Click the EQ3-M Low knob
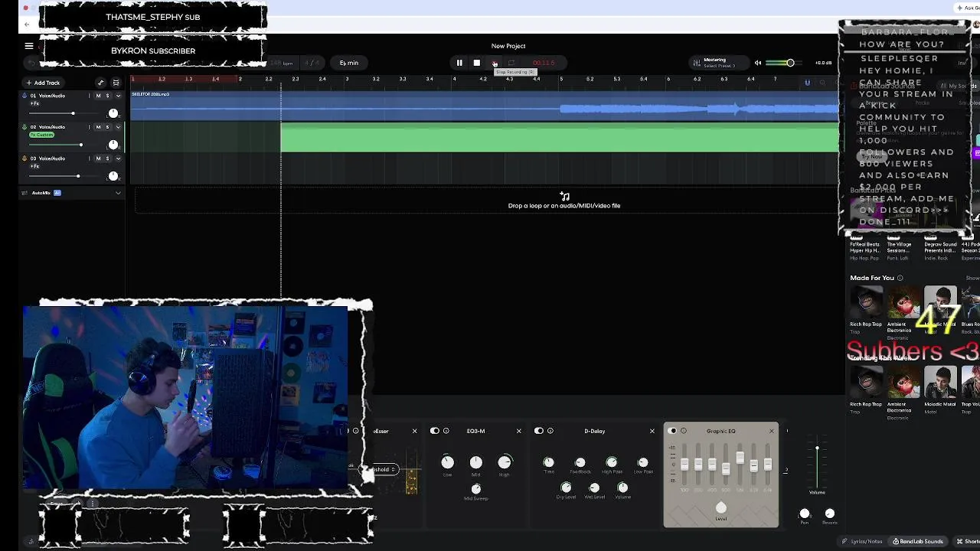The width and height of the screenshot is (980, 551). [447, 462]
